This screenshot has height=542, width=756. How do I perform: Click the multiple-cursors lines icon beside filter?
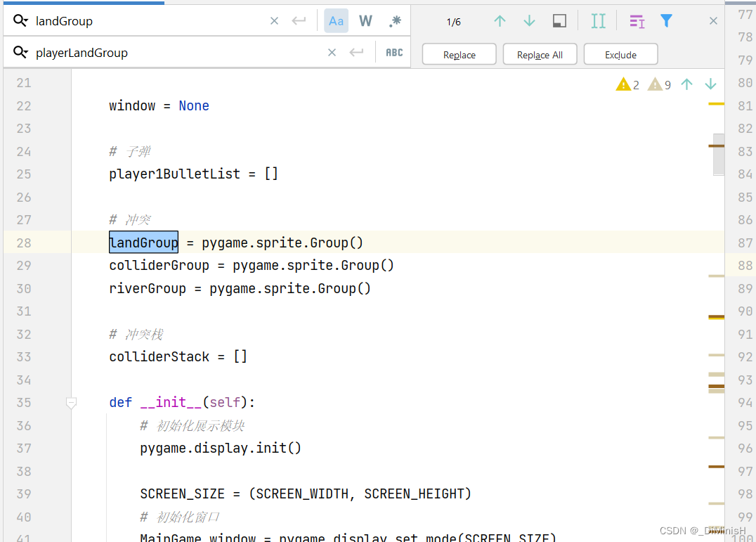point(637,21)
